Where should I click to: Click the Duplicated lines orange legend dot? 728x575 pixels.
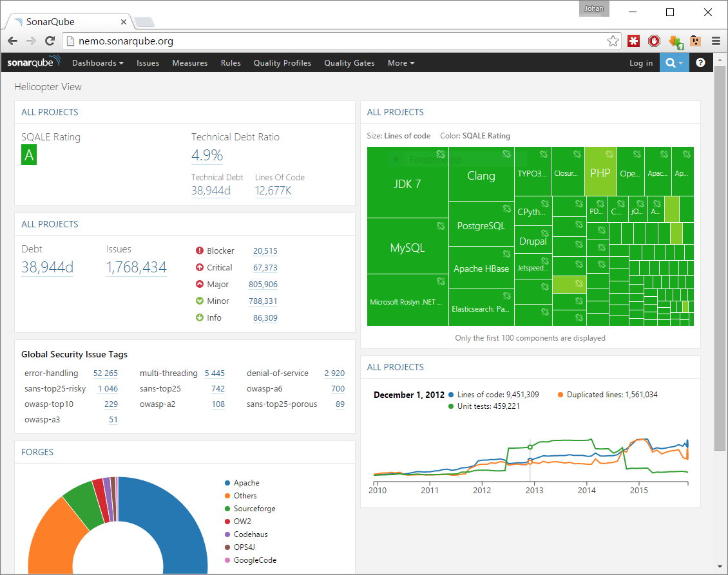click(x=560, y=395)
